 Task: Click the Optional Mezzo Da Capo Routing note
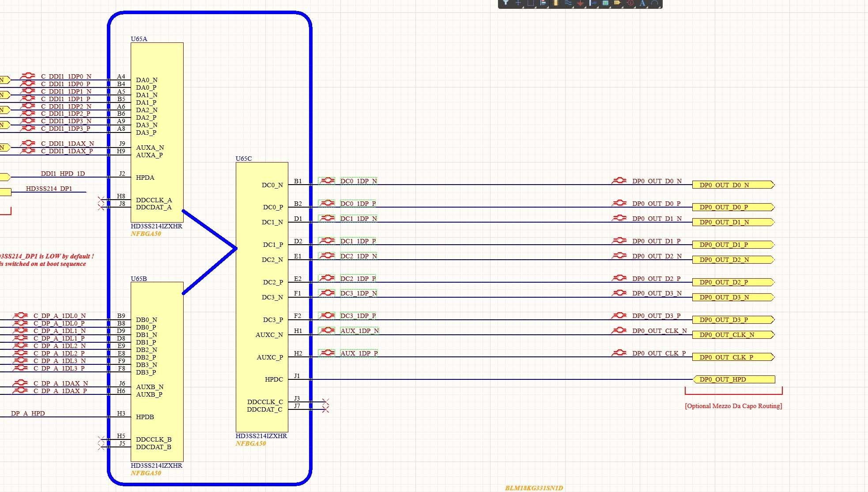tap(733, 406)
